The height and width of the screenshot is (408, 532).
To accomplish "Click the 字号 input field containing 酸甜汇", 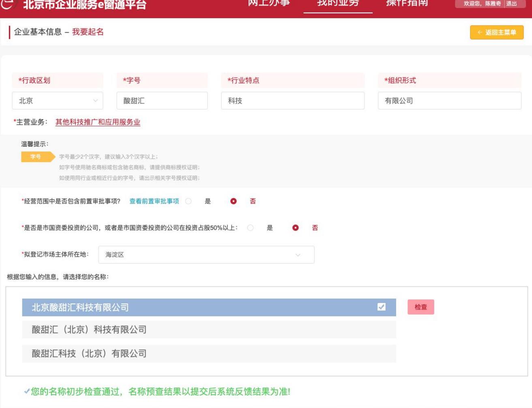I will [x=162, y=101].
